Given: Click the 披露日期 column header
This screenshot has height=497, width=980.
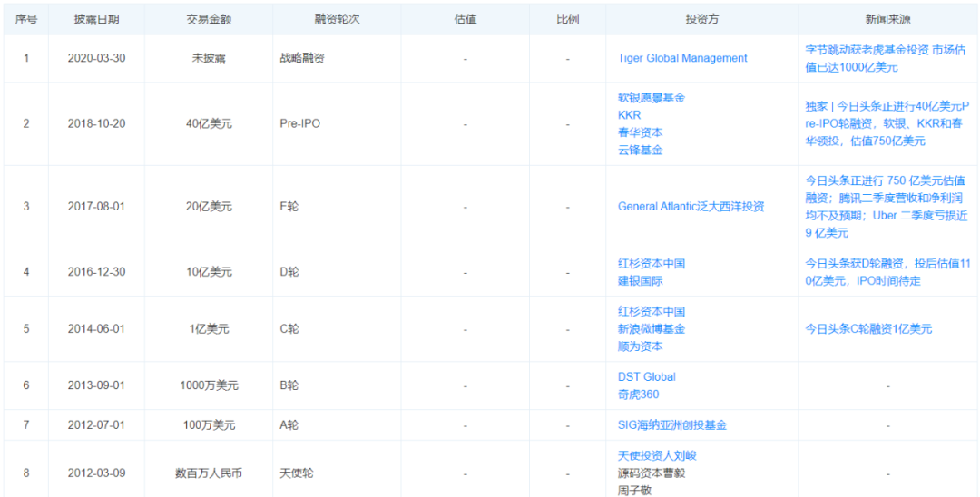Looking at the screenshot, I should 96,19.
